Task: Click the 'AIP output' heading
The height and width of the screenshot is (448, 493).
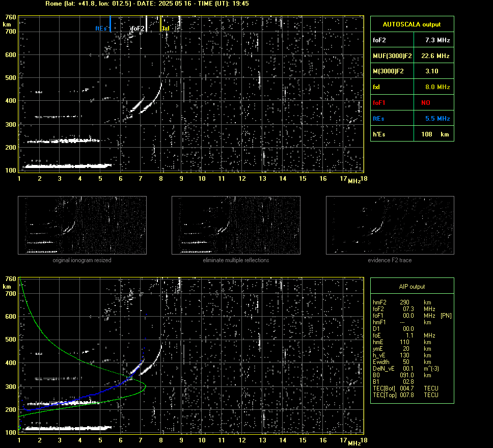Action: pyautogui.click(x=412, y=287)
